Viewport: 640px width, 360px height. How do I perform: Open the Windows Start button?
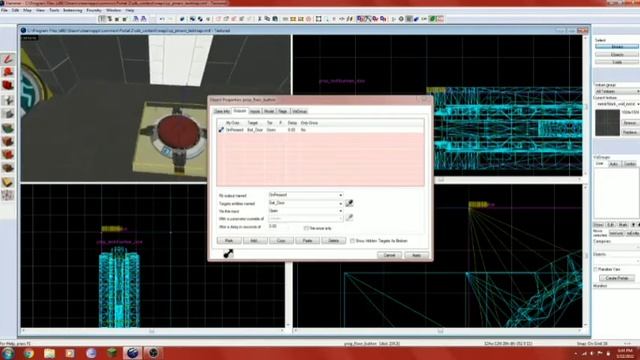click(8, 353)
